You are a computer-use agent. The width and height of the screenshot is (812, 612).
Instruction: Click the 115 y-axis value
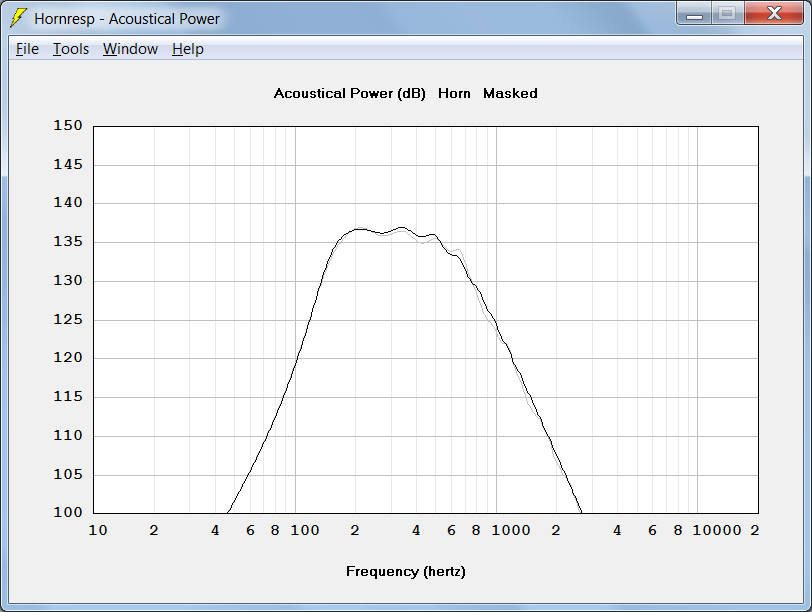68,397
